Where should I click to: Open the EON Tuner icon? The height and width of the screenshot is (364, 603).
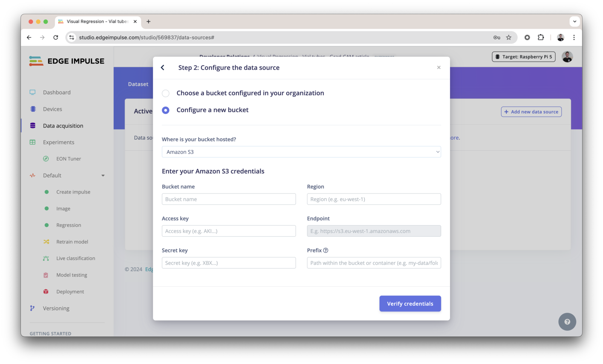tap(46, 159)
